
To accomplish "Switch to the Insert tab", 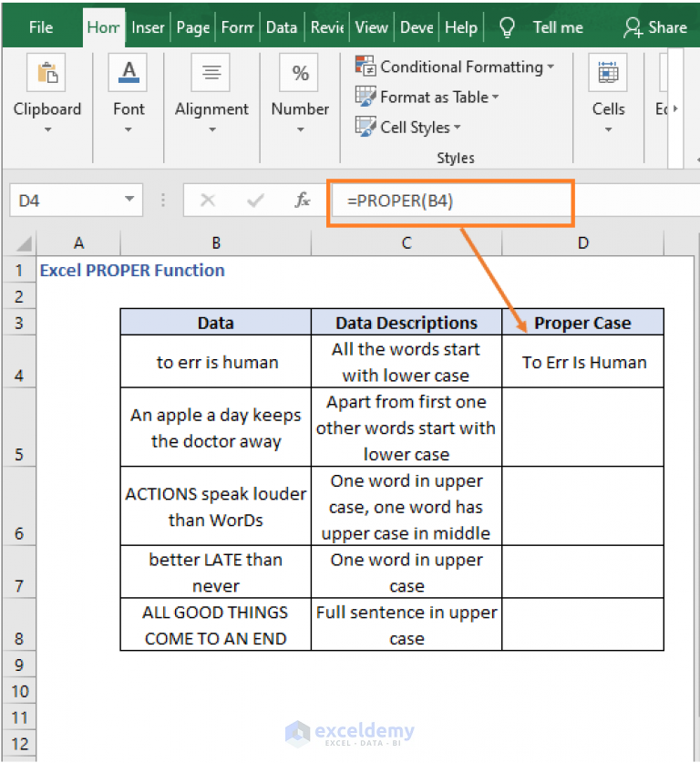I will [148, 27].
